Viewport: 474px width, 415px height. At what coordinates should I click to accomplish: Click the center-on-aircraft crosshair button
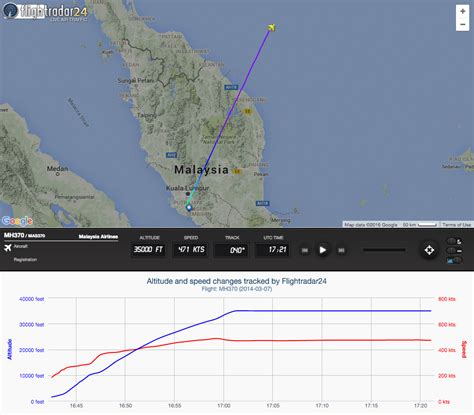pyautogui.click(x=429, y=250)
